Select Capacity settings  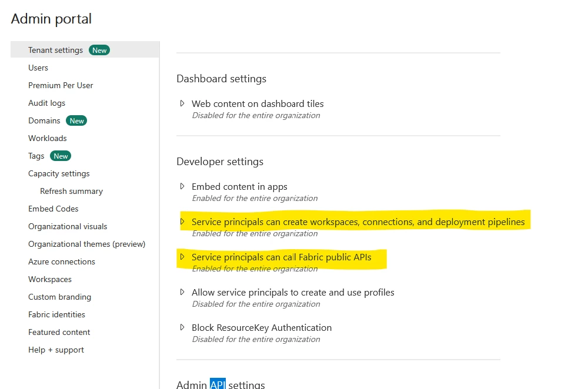point(59,173)
